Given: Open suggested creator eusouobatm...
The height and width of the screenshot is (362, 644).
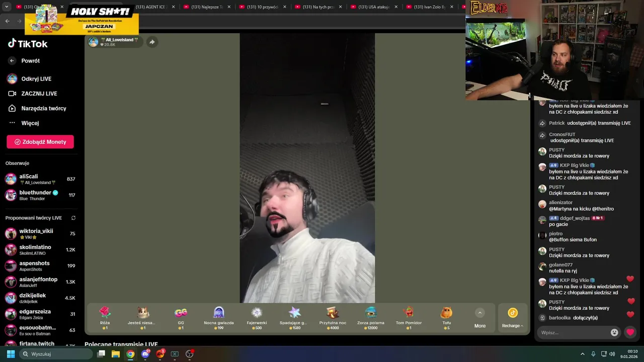Looking at the screenshot, I should click(40, 330).
